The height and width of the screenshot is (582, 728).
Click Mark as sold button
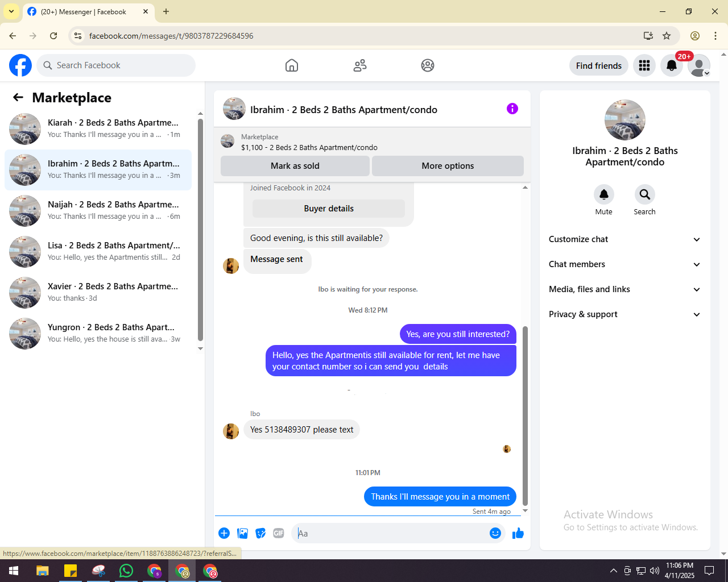point(295,166)
